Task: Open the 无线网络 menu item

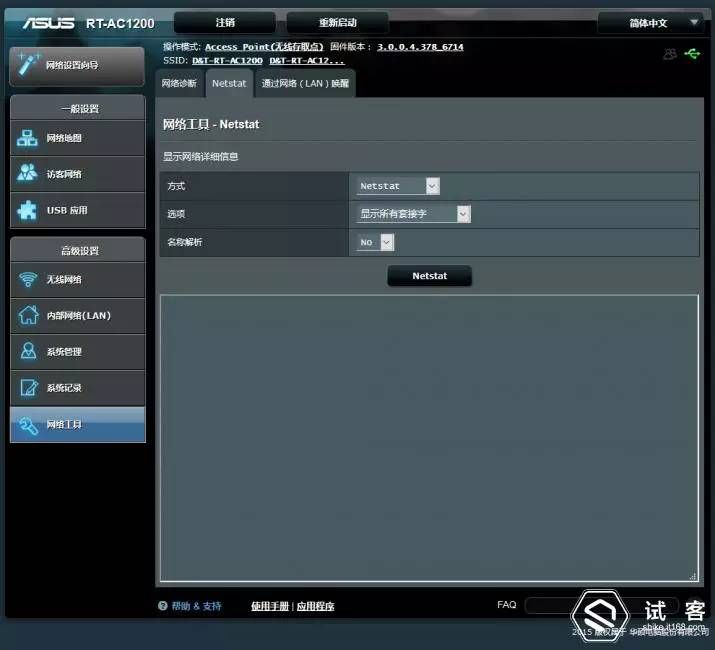Action: [x=78, y=280]
